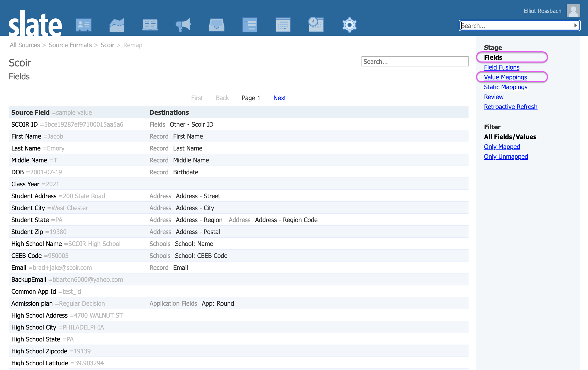Go to Source Formats breadcrumb
The height and width of the screenshot is (370, 588).
coord(70,45)
